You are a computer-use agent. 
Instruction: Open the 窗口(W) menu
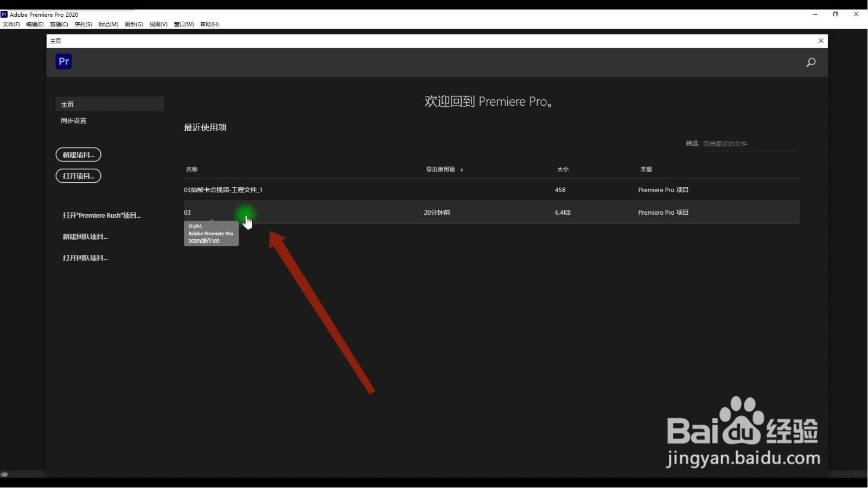pos(184,24)
